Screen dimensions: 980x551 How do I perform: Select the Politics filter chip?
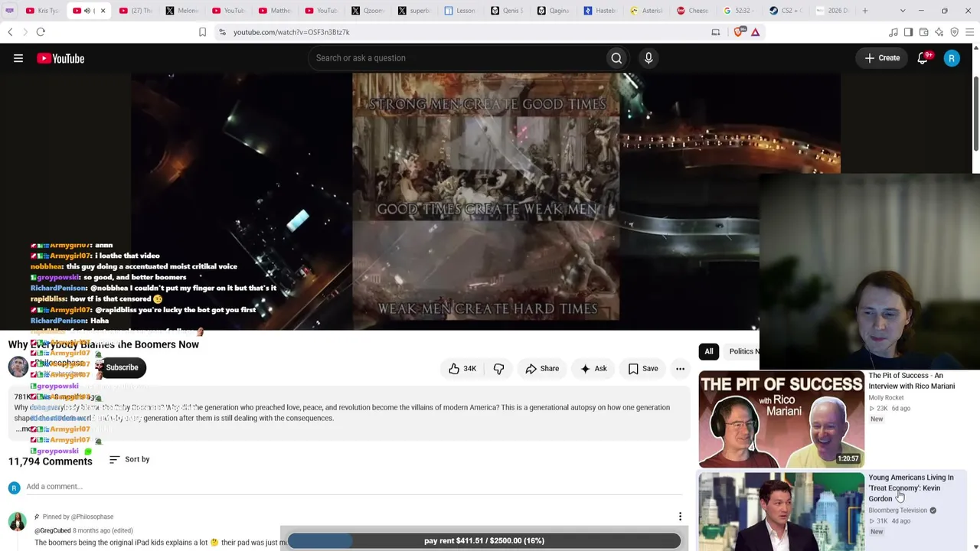click(741, 351)
